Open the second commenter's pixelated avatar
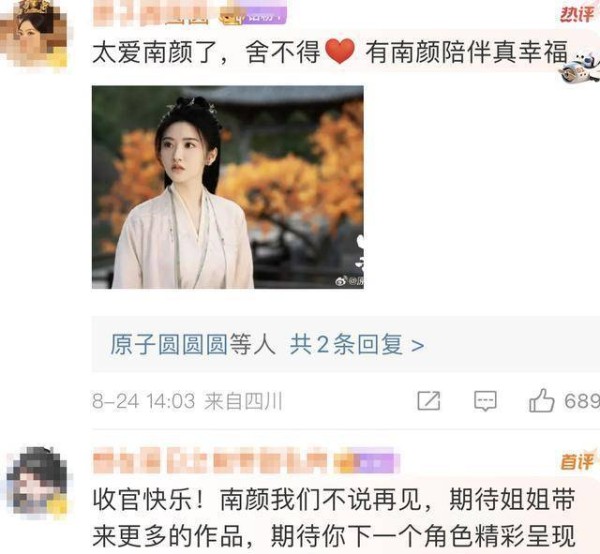This screenshot has width=600, height=554. tap(38, 481)
